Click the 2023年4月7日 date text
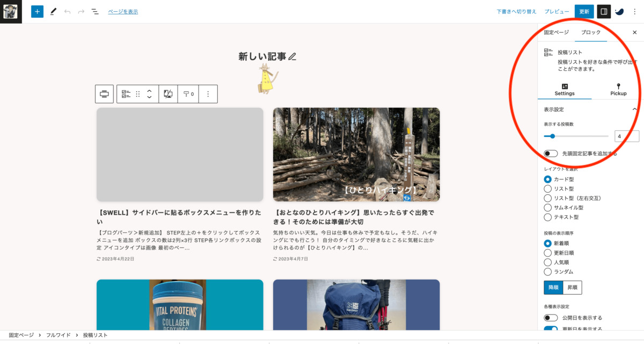Screen dimensions: 644x344 294,259
